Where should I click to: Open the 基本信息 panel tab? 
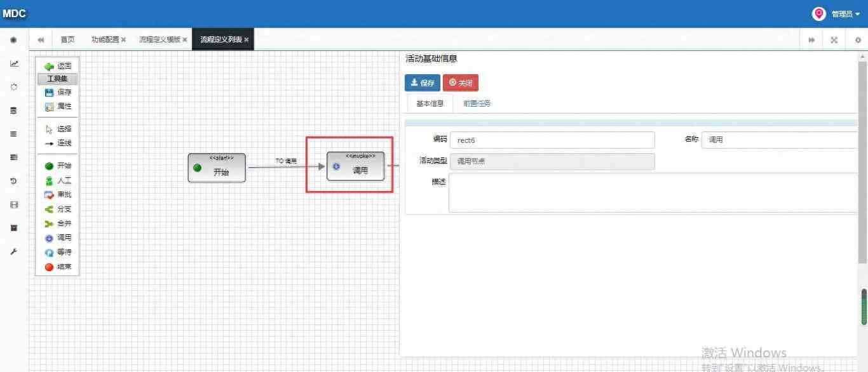430,103
